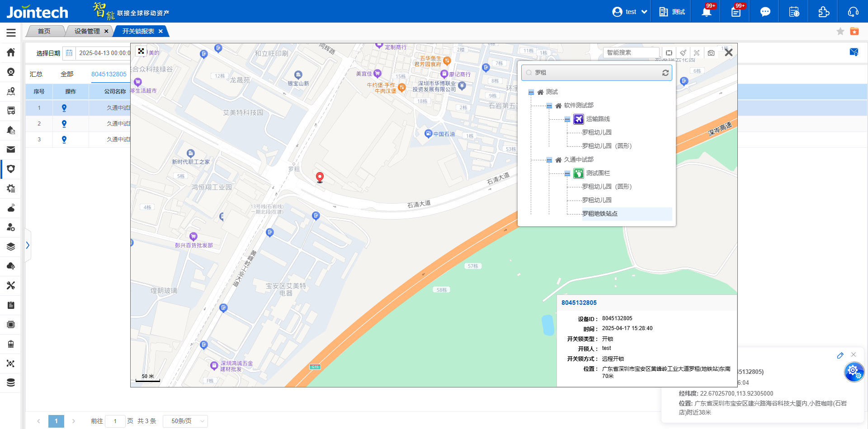Click the rectangle select map tool
868x429 pixels.
(x=669, y=53)
